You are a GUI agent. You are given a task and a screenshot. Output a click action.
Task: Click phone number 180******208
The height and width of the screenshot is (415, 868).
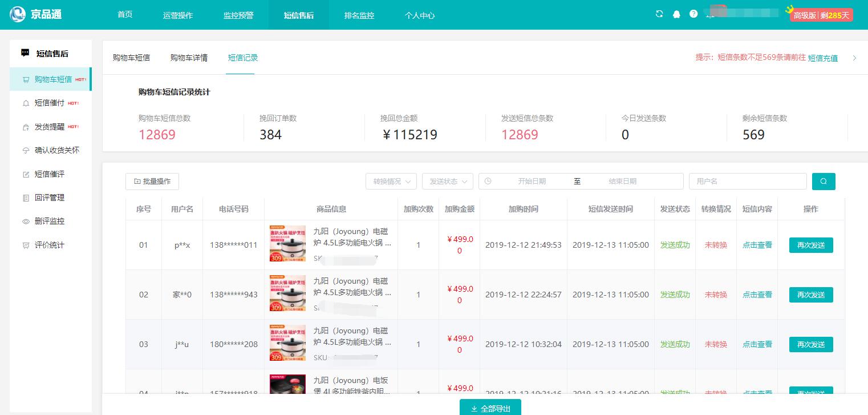click(234, 344)
